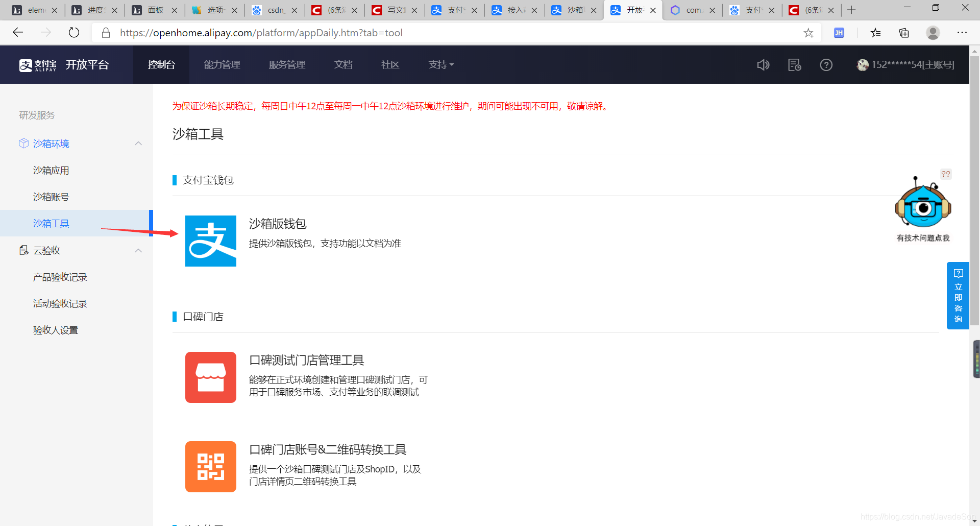Screen dimensions: 980x526
Task: Open the document settings icon in header
Action: (x=795, y=65)
